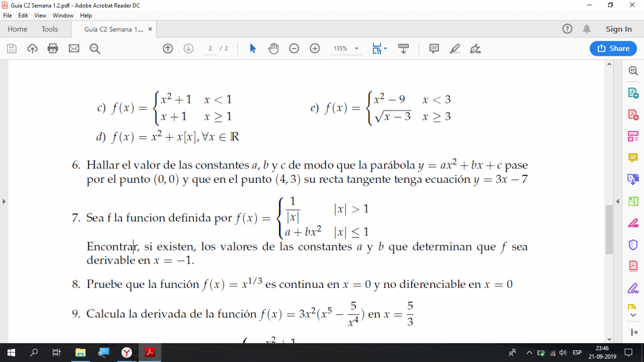
Task: Add a sticky note comment
Action: 434,49
